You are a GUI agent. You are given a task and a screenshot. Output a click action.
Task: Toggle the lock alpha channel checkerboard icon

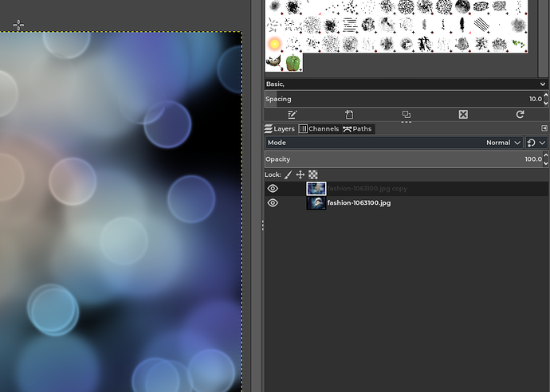point(313,174)
